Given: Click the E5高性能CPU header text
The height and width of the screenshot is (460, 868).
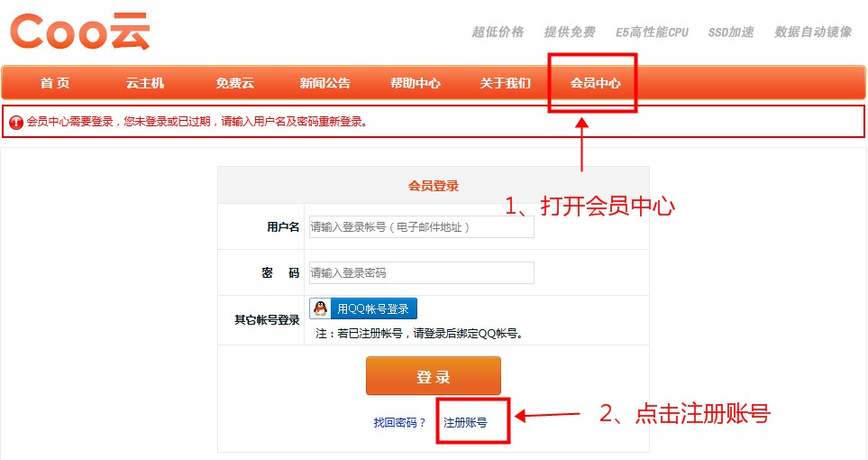Looking at the screenshot, I should click(x=652, y=32).
